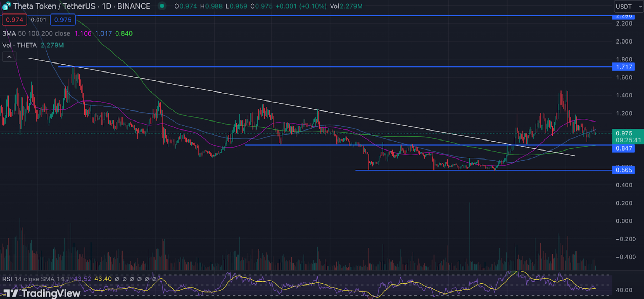Screen dimensions: 644x299
Task: Click the Vol 2.279M value in header
Action: click(x=346, y=6)
